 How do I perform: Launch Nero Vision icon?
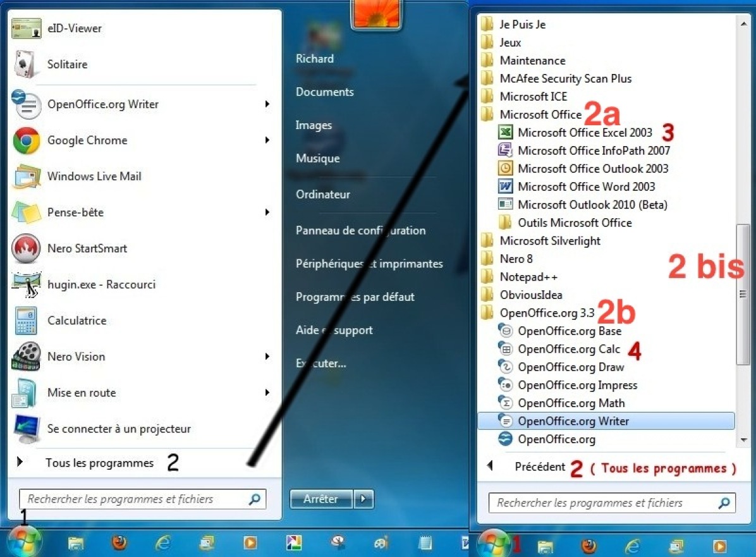point(26,357)
